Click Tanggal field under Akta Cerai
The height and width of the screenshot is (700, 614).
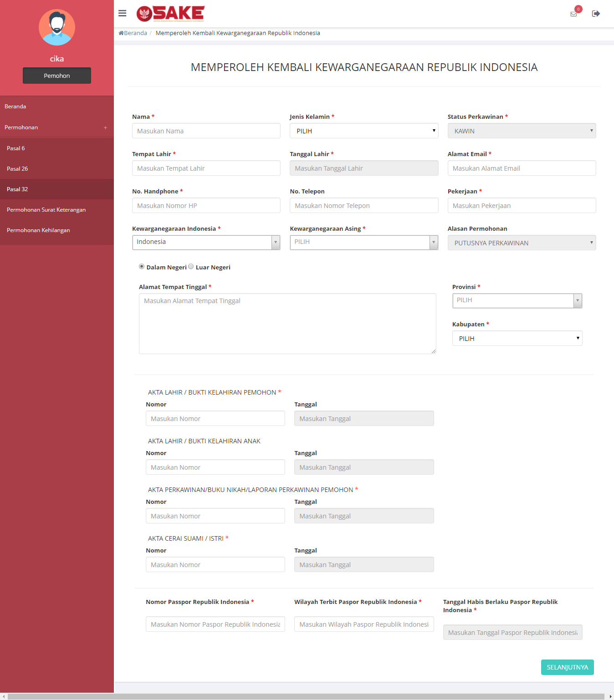(x=364, y=564)
